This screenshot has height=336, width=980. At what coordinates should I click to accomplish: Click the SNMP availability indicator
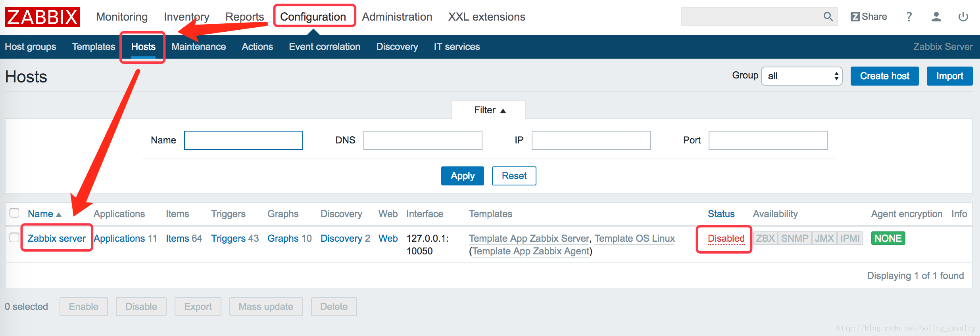795,238
